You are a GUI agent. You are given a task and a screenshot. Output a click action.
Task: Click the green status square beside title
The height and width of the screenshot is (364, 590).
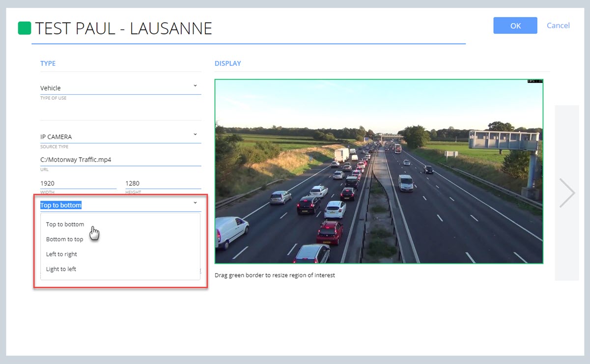pos(25,28)
